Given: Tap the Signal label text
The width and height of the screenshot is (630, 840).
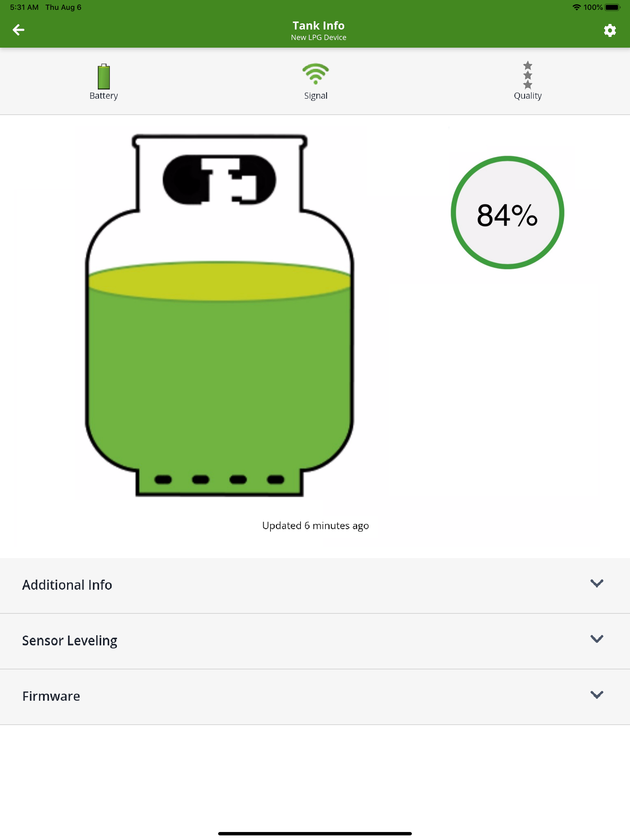Looking at the screenshot, I should (315, 96).
